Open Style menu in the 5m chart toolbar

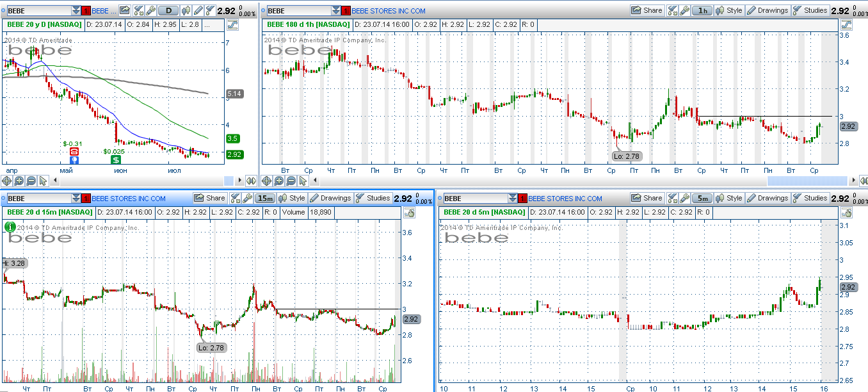pos(729,198)
